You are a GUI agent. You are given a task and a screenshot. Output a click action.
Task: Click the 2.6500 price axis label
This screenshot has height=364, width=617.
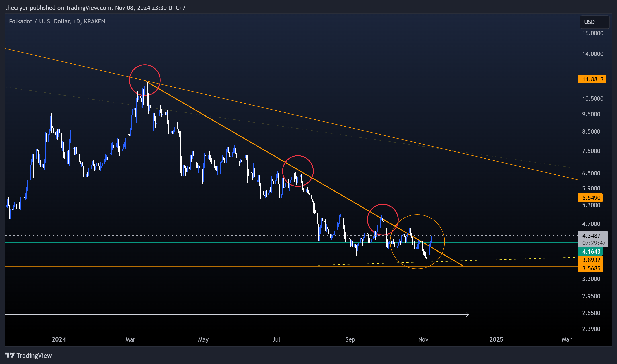tap(591, 313)
